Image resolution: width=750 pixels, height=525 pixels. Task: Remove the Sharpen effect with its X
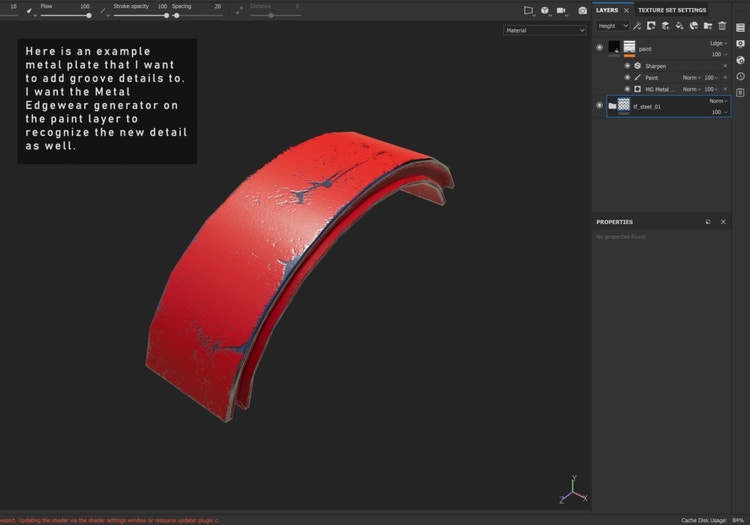tap(726, 65)
